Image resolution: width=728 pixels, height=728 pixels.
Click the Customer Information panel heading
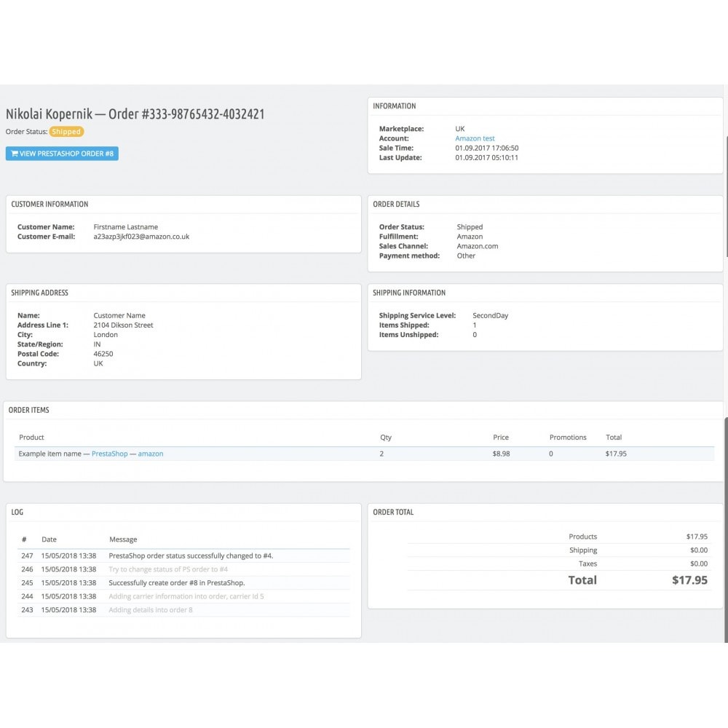(x=50, y=205)
